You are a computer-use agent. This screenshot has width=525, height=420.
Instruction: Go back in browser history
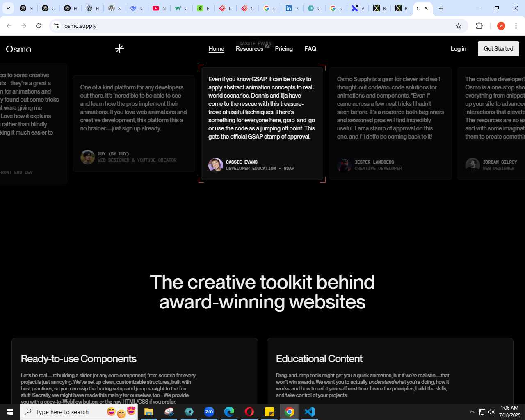click(x=9, y=26)
